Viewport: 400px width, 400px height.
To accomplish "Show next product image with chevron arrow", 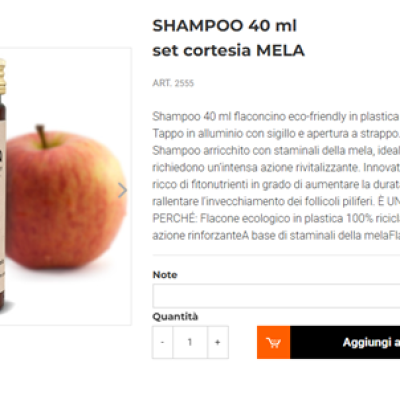I will 122,190.
